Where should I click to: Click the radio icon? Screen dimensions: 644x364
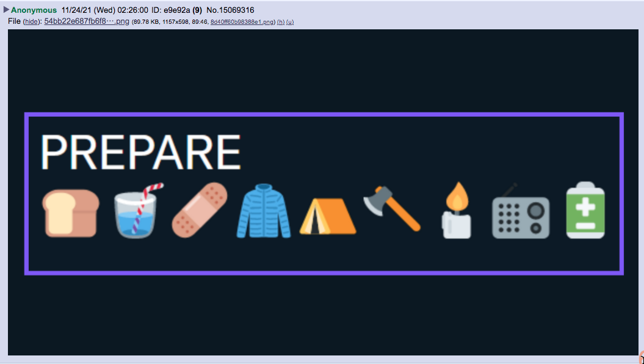click(520, 211)
